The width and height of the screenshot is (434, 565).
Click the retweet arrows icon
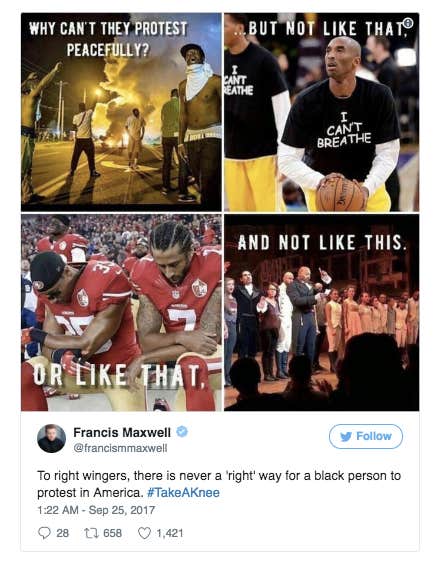point(90,533)
